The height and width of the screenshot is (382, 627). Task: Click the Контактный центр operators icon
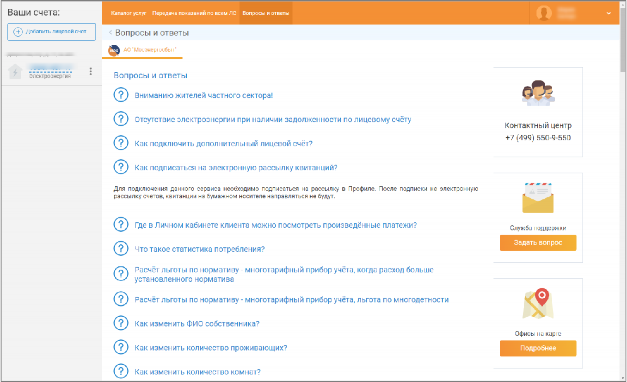pyautogui.click(x=538, y=93)
